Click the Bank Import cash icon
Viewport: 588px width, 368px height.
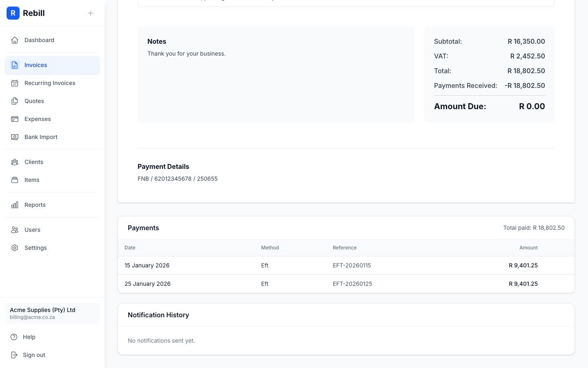15,137
